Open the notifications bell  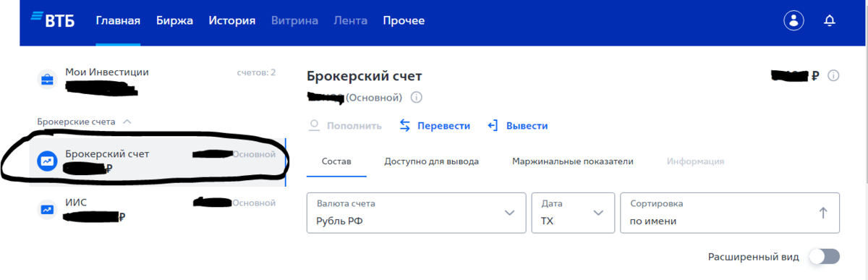pyautogui.click(x=830, y=21)
